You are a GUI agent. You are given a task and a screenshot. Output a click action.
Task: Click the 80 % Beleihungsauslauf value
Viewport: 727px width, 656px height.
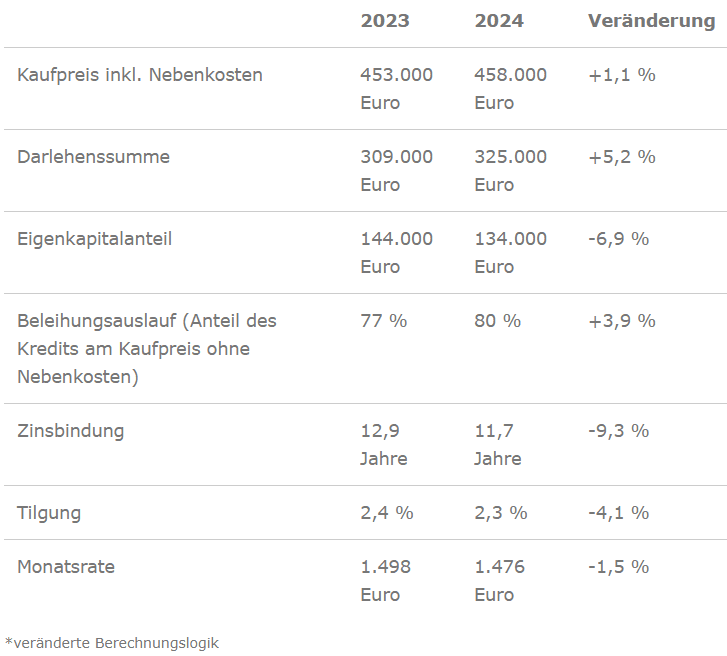pos(498,321)
